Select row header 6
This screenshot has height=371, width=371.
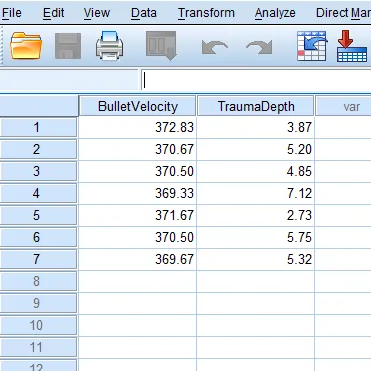point(38,237)
